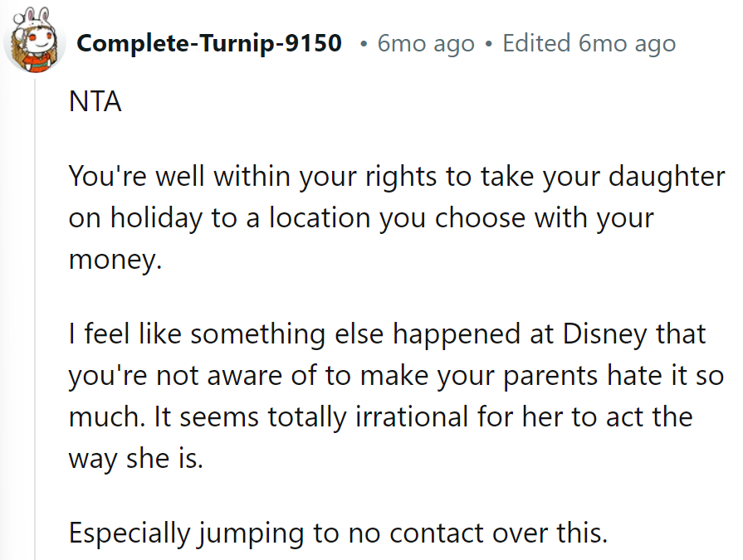743x560 pixels.
Task: Click the word 'money.' ending first paragraph
Action: click(115, 260)
